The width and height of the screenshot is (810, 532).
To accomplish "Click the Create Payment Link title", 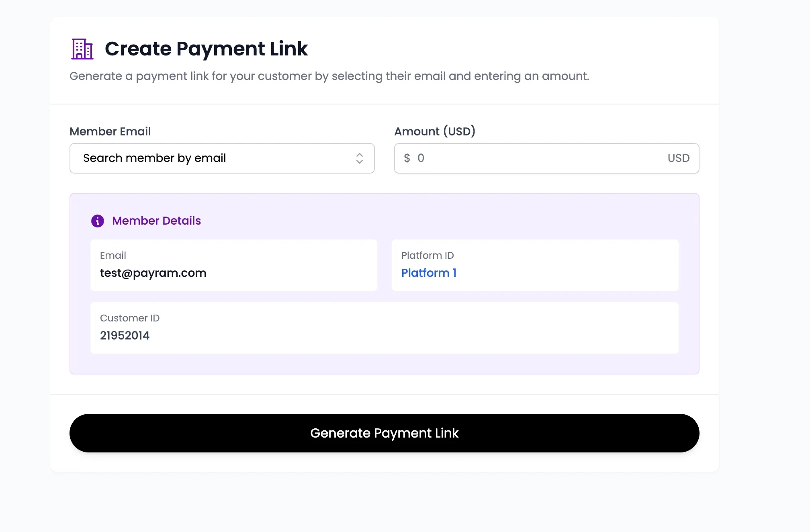I will (206, 49).
